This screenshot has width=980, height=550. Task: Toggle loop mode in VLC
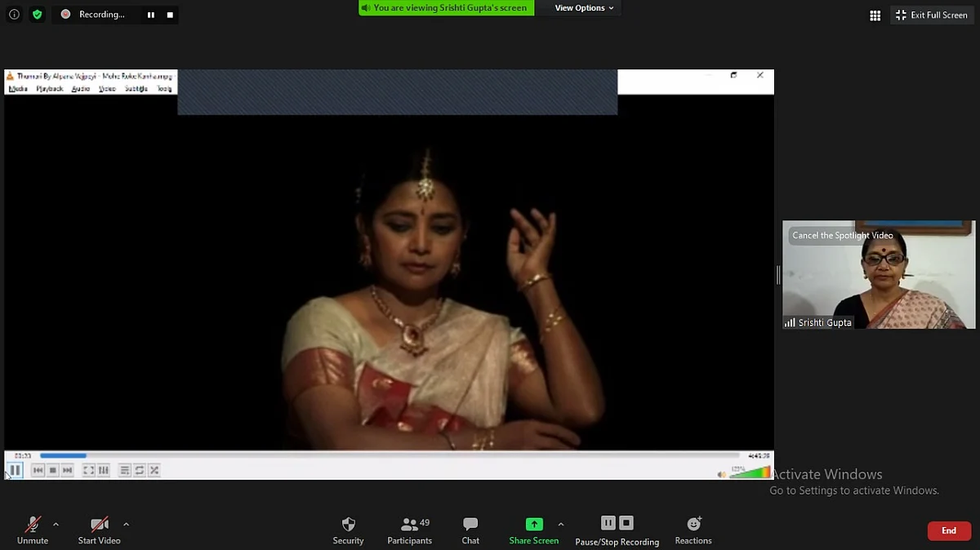coord(139,470)
